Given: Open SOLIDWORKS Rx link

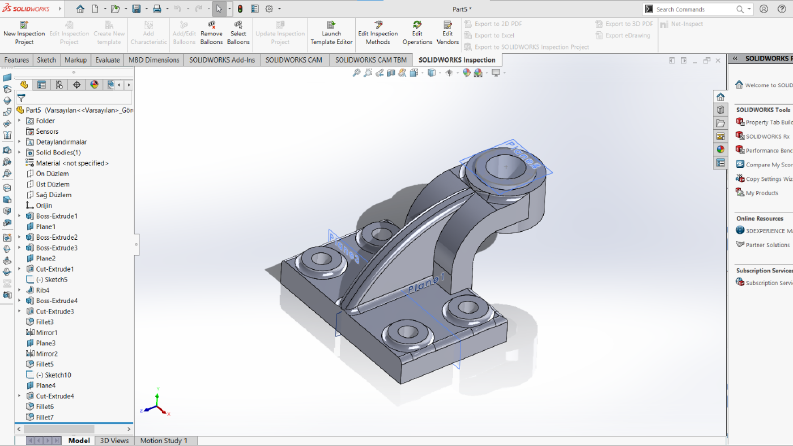Looking at the screenshot, I should (x=763, y=136).
